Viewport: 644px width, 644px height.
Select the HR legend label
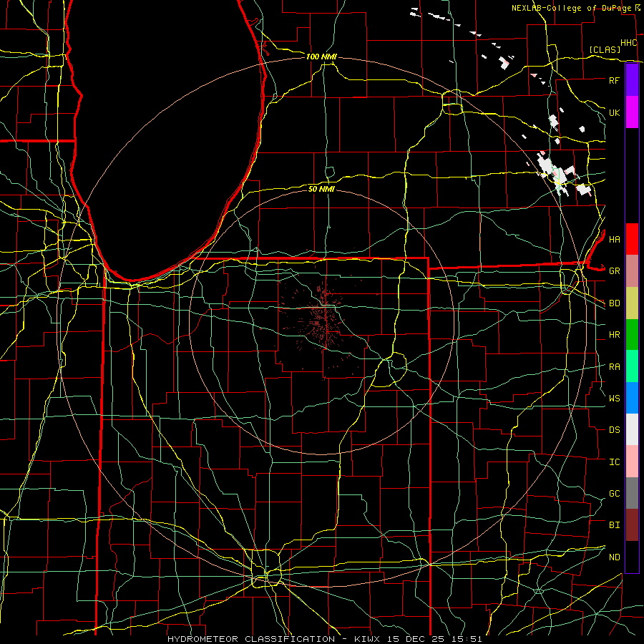pos(614,335)
